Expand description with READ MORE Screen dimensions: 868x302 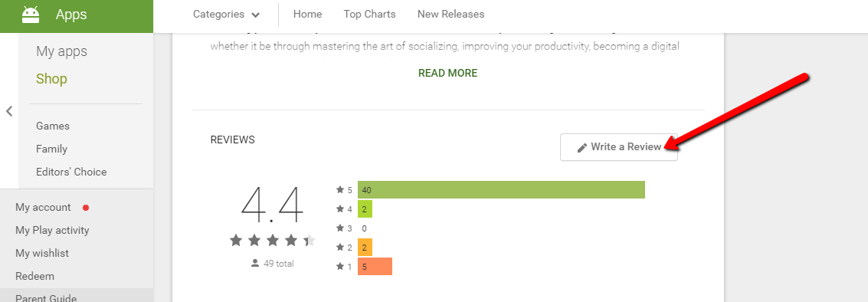(x=448, y=73)
